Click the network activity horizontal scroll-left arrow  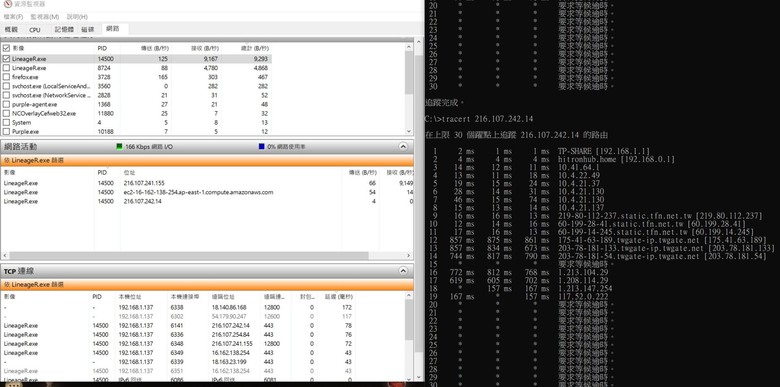[x=4, y=256]
